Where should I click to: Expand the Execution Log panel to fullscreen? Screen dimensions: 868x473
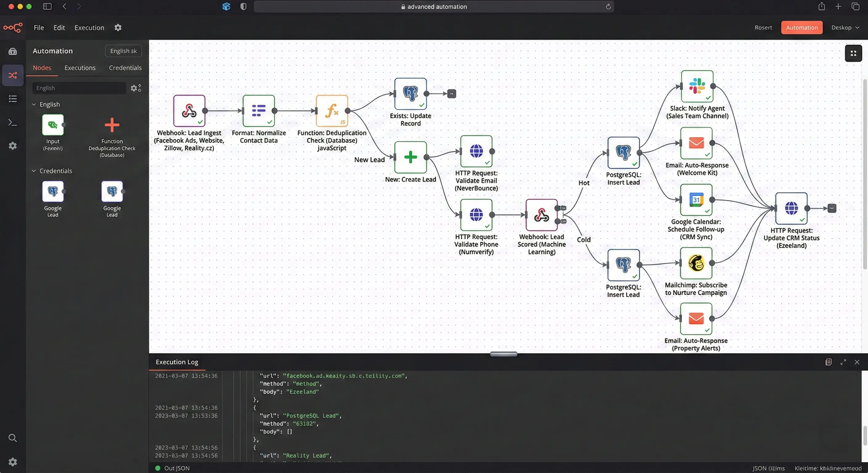click(843, 362)
